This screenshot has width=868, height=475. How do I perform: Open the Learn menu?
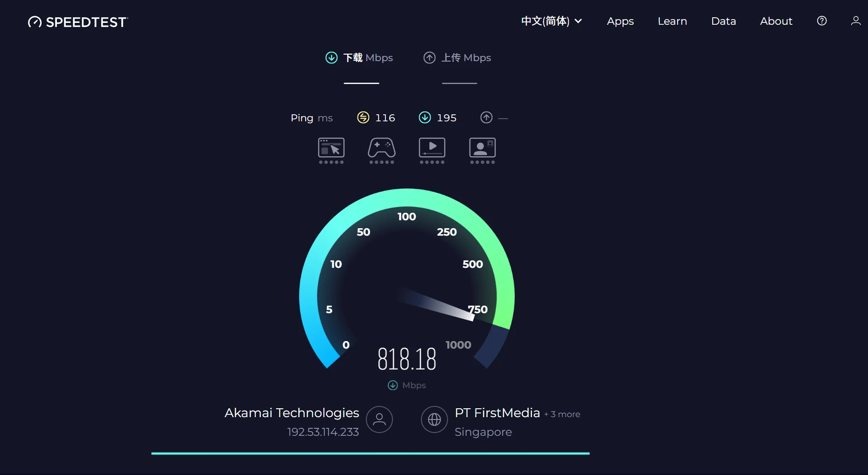672,21
